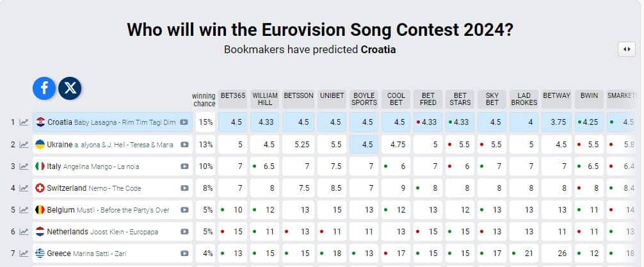Click Greece's BETWAY odds of 26

tap(556, 254)
